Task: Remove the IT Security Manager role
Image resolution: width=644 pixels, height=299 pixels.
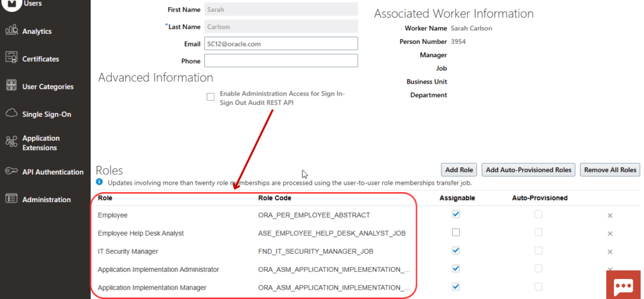Action: coord(610,252)
